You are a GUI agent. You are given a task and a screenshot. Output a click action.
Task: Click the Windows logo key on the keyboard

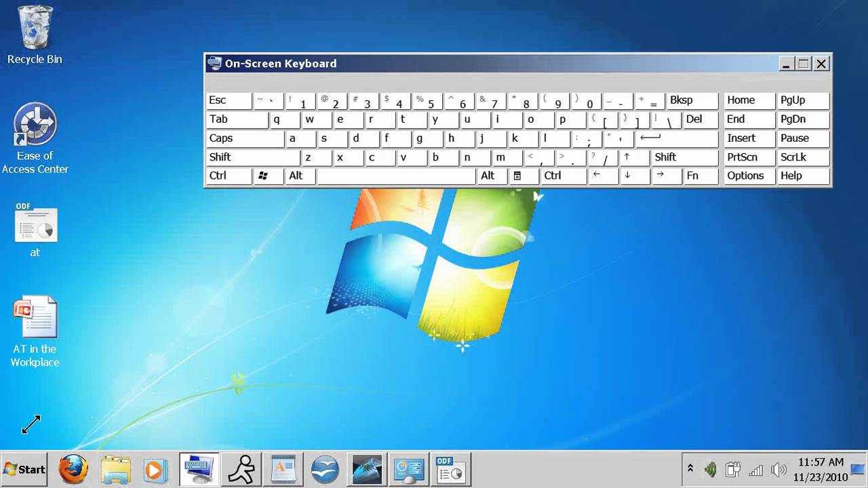[270, 176]
